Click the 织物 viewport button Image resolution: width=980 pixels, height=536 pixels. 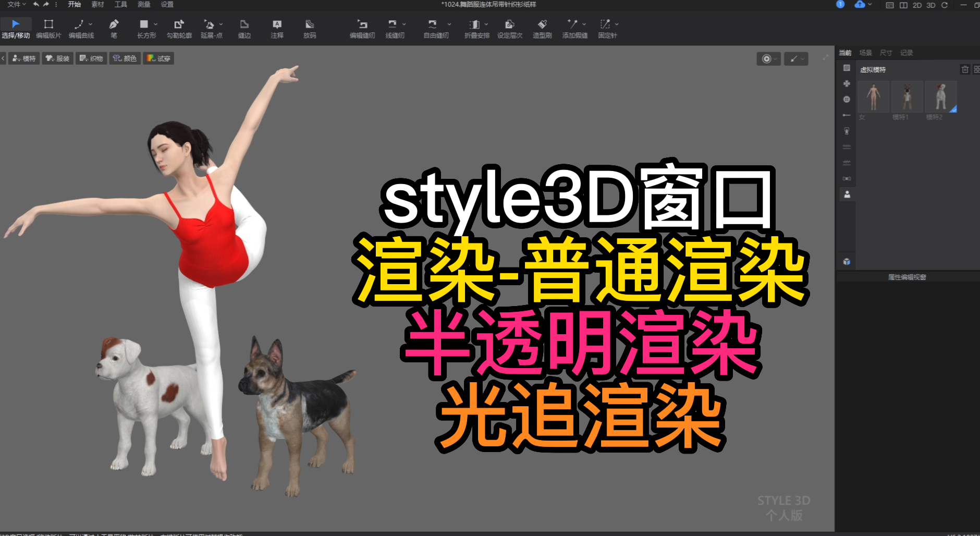click(x=91, y=58)
